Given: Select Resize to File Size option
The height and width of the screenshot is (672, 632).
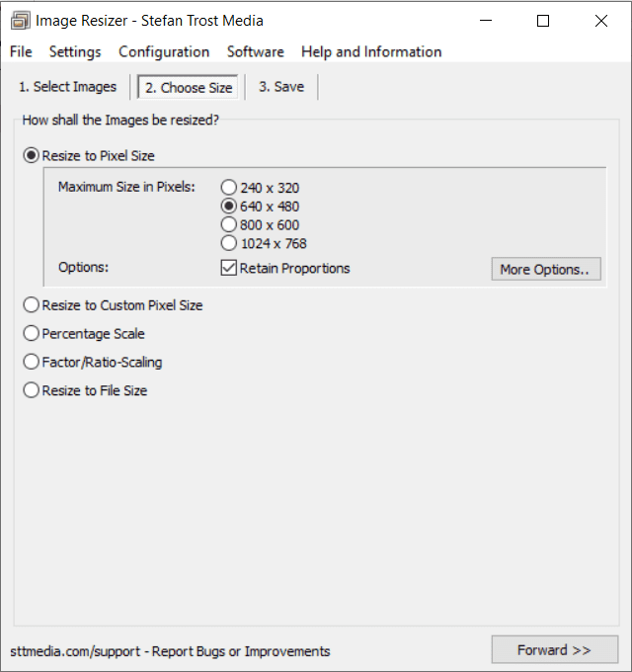Looking at the screenshot, I should pyautogui.click(x=85, y=390).
